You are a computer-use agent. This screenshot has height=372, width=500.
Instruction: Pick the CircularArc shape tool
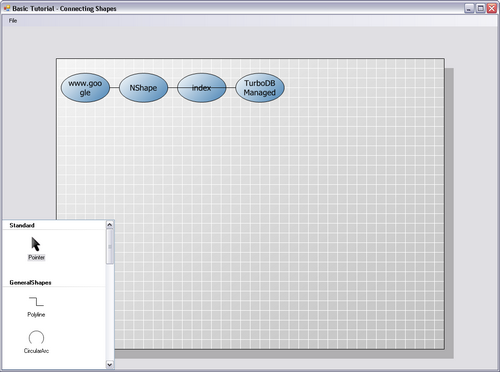(x=36, y=337)
